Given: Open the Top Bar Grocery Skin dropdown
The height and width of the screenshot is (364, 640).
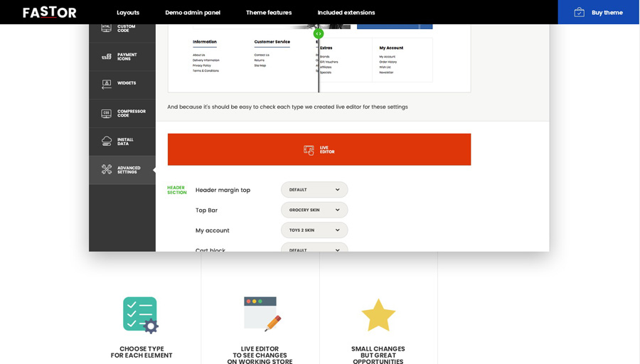Looking at the screenshot, I should pyautogui.click(x=314, y=210).
